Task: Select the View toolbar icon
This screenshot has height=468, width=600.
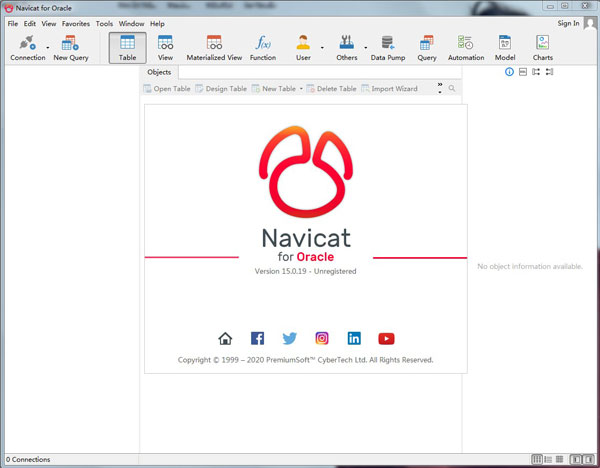Action: pos(165,48)
